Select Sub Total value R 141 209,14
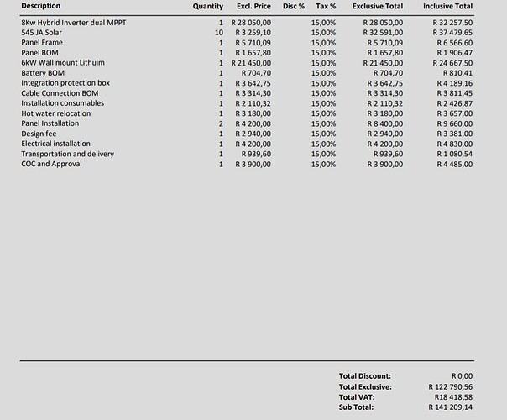Screen dimensions: 507x420 [451, 407]
